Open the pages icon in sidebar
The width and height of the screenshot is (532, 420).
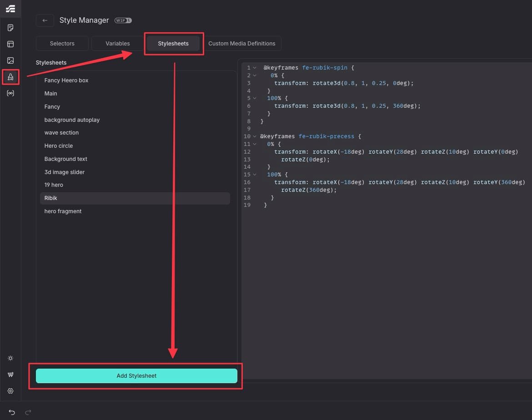(10, 27)
